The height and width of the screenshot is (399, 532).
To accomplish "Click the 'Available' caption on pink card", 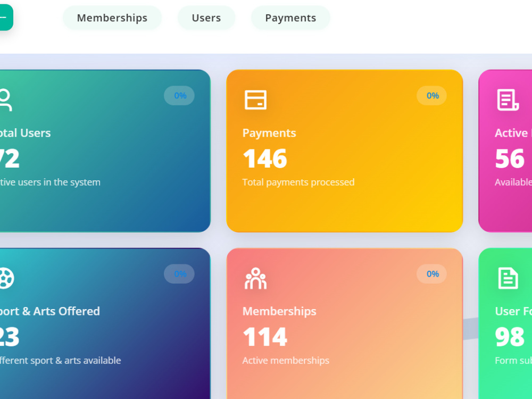I will pos(513,182).
